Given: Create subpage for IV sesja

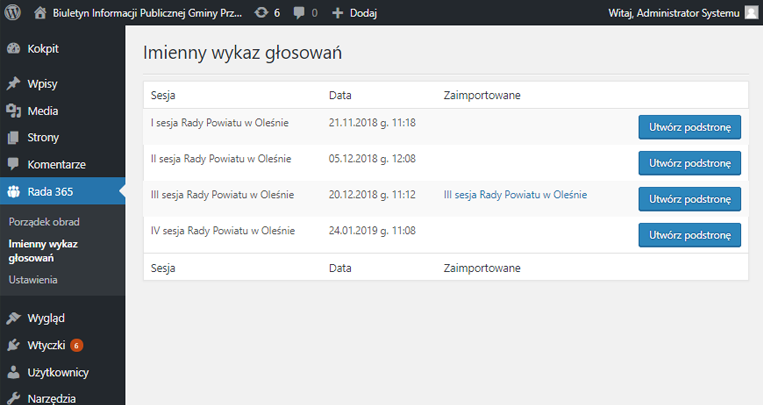Looking at the screenshot, I should click(x=689, y=234).
